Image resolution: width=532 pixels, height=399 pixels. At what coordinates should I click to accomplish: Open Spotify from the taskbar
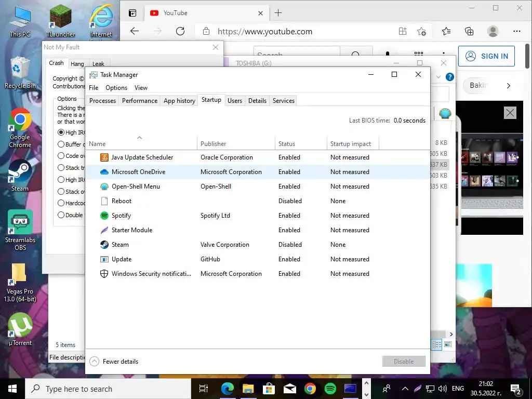[330, 389]
